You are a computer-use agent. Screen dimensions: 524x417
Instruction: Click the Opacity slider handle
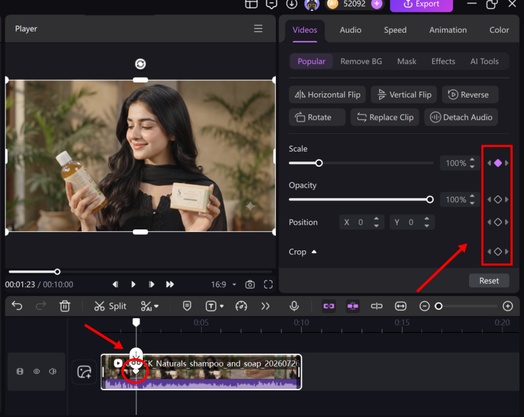430,199
